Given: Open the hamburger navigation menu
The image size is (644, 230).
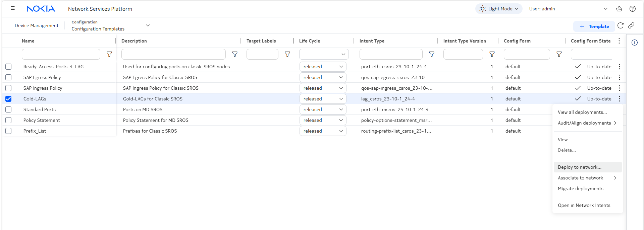Looking at the screenshot, I should pyautogui.click(x=13, y=8).
